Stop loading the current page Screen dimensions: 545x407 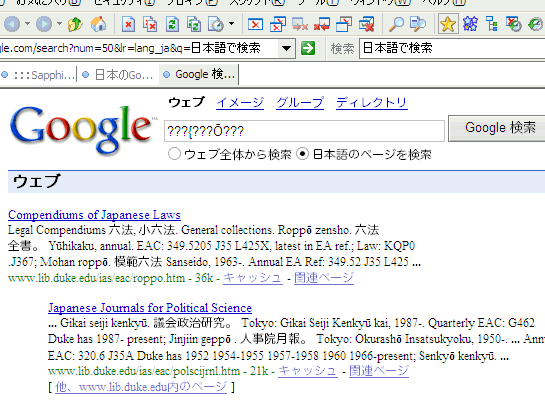pos(128,24)
